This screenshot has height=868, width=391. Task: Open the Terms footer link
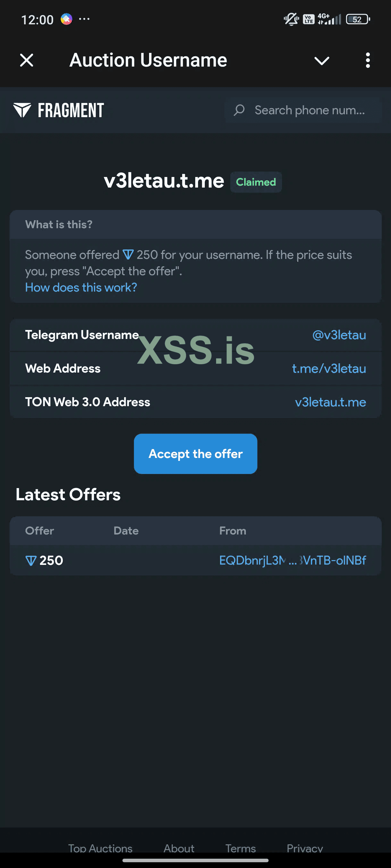[x=240, y=848]
